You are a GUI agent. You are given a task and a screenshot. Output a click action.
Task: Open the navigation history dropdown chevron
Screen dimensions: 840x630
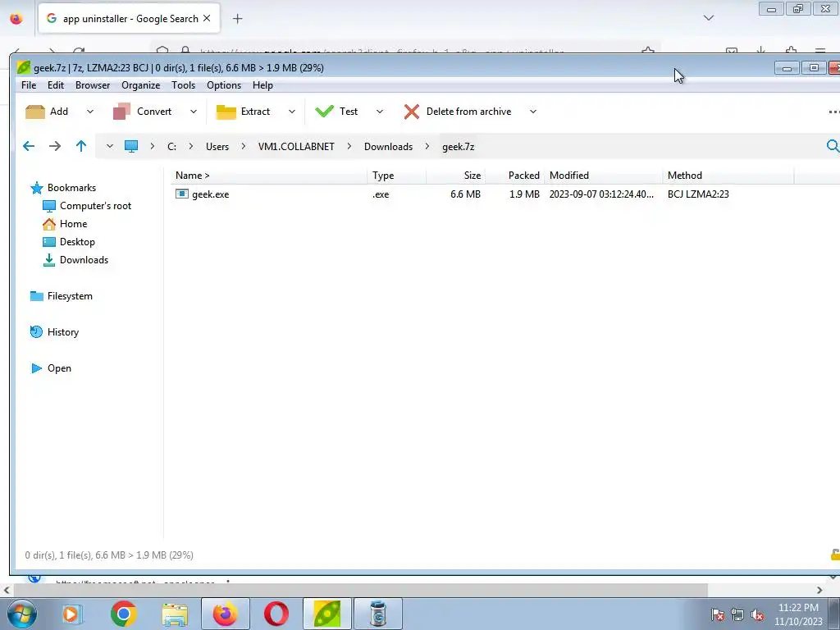(x=110, y=146)
